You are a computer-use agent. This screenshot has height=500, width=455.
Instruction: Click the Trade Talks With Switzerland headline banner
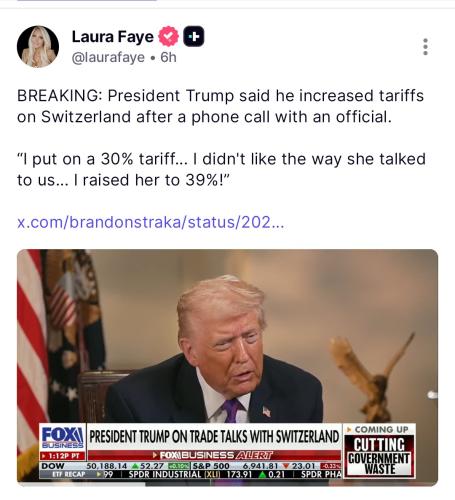(x=214, y=436)
